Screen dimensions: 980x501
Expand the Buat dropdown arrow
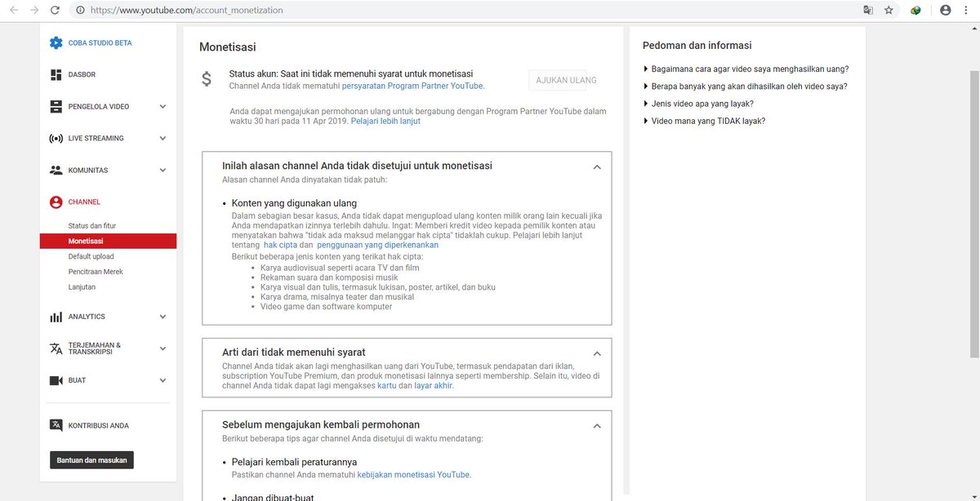163,380
